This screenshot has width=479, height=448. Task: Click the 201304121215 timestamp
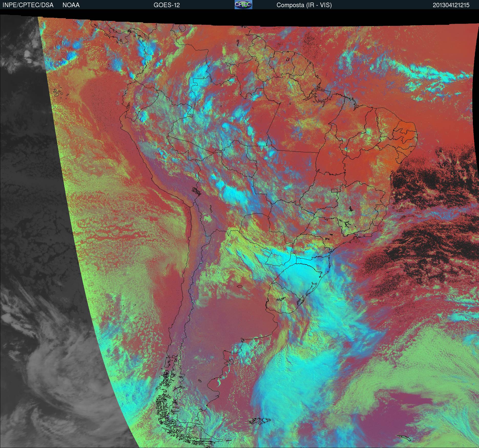tap(451, 5)
